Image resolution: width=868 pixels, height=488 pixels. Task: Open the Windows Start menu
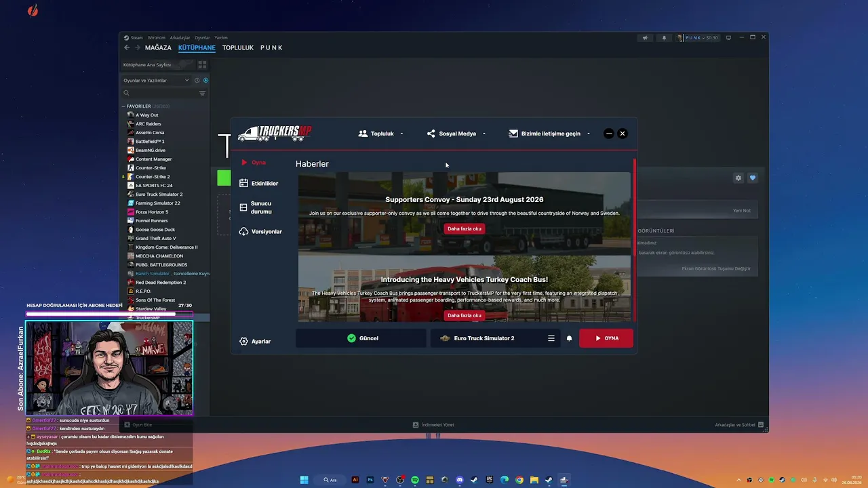[x=304, y=480]
